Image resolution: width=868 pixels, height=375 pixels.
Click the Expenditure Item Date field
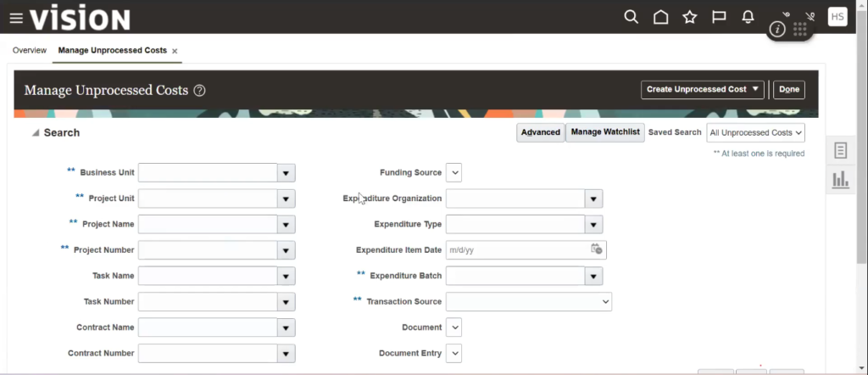(x=515, y=250)
